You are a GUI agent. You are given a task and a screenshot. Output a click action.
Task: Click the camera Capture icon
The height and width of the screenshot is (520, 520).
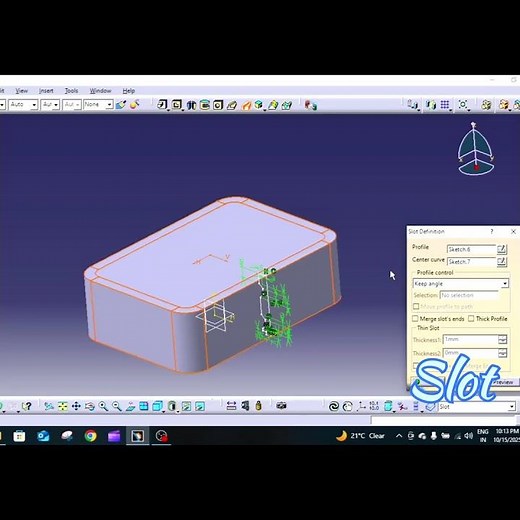[281, 406]
